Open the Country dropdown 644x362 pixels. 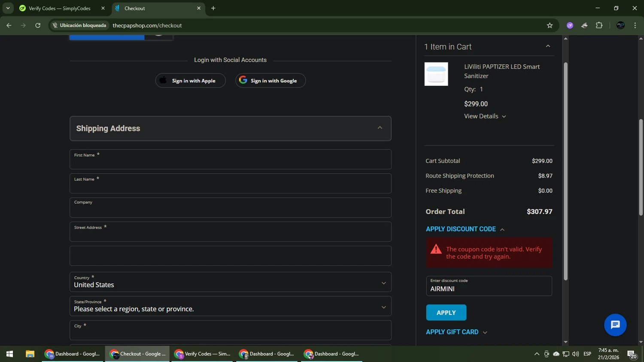point(231,282)
